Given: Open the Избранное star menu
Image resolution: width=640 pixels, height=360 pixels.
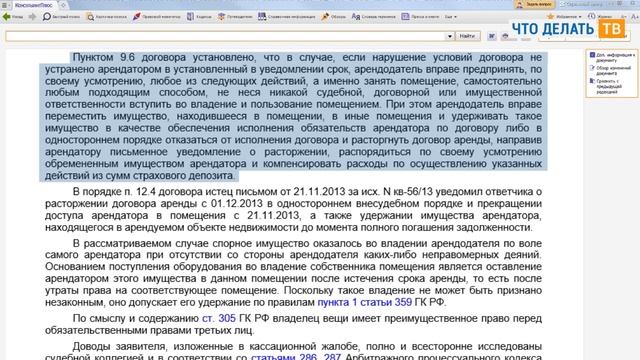Looking at the screenshot, I should (564, 17).
